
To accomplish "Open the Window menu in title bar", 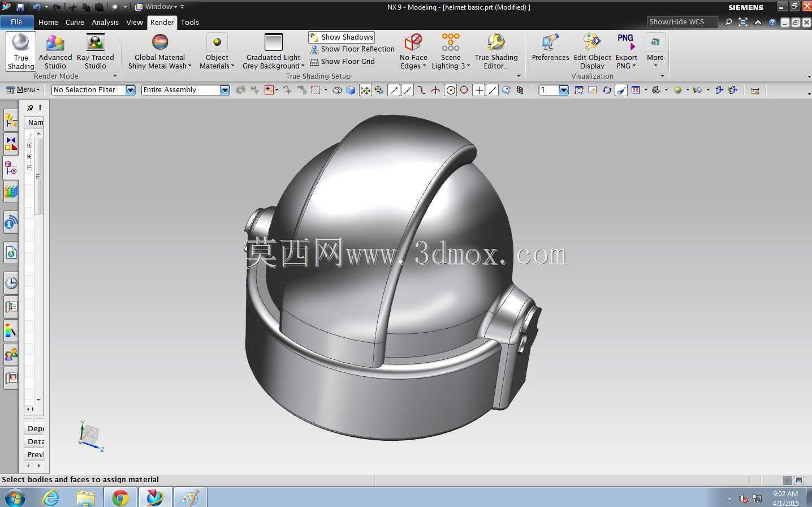I will pos(156,7).
